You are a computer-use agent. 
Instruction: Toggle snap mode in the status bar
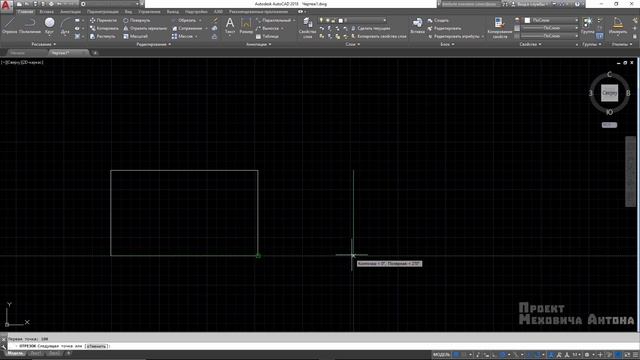(x=464, y=355)
